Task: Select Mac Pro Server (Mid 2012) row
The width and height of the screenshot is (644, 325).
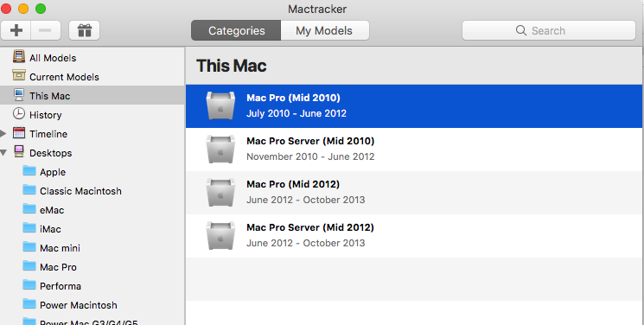Action: point(414,236)
